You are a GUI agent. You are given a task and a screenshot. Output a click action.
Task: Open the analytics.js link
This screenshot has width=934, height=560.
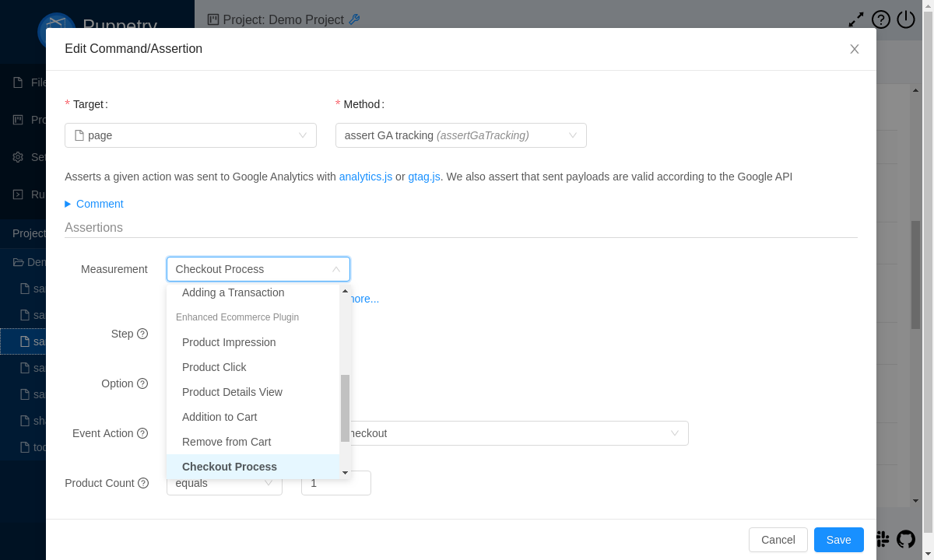(x=365, y=177)
